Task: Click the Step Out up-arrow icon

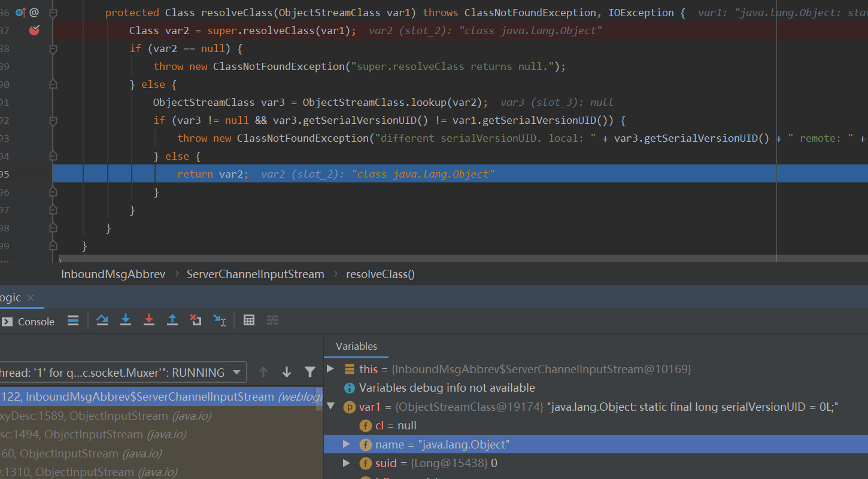Action: [x=172, y=321]
